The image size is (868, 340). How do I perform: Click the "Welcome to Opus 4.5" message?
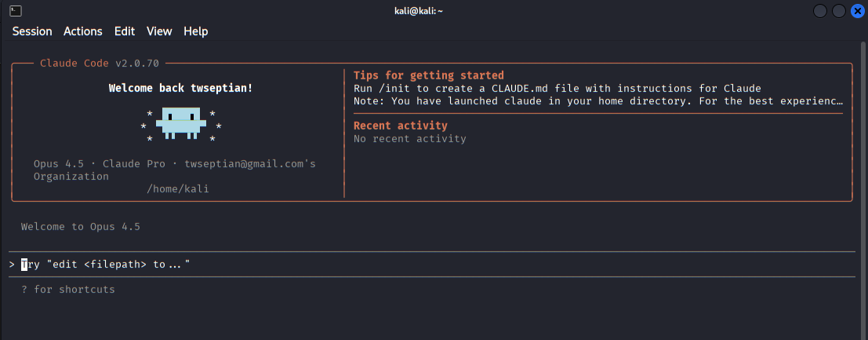[x=80, y=227]
